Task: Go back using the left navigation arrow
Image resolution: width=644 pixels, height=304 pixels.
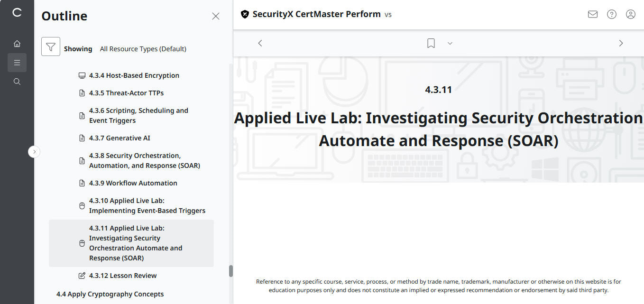Action: click(x=260, y=43)
